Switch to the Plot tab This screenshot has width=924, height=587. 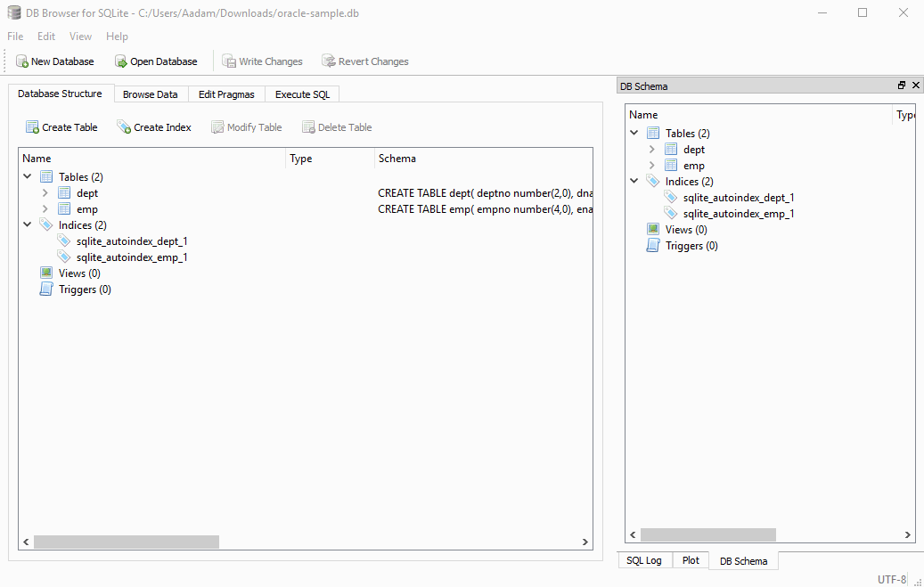click(x=691, y=559)
